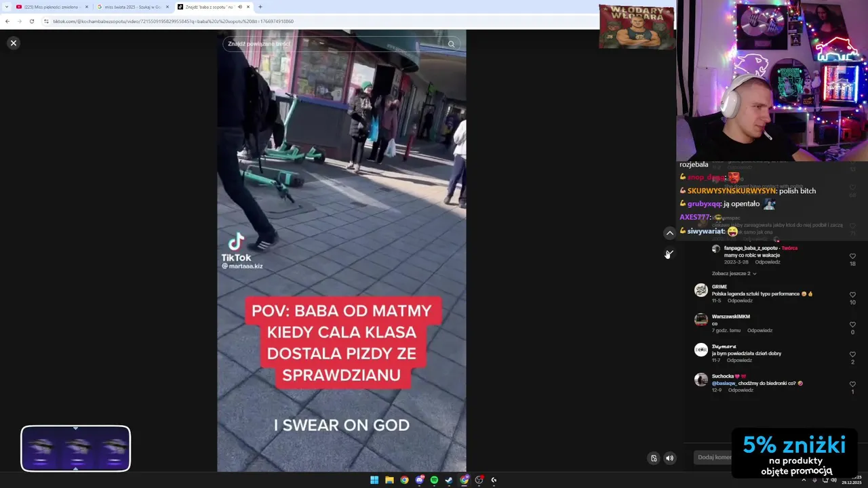This screenshot has width=868, height=488.
Task: Click the 'Dodaj komentarz' comment field
Action: tap(714, 457)
